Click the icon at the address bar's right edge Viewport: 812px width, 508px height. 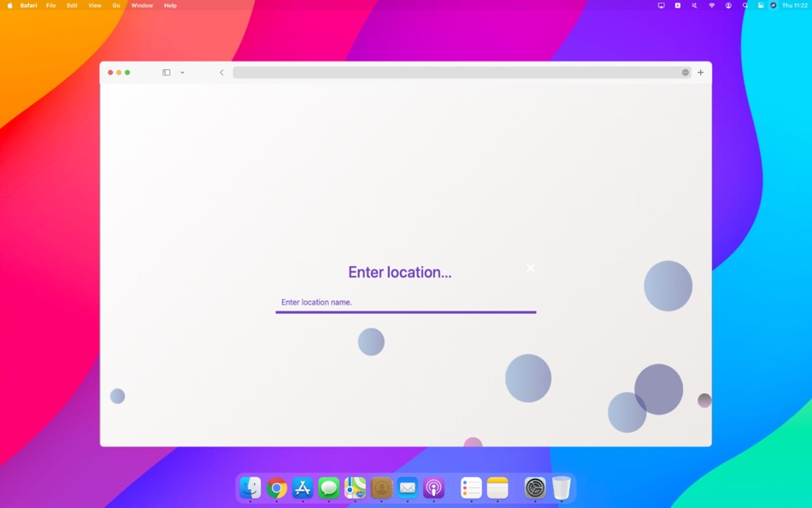tap(684, 73)
